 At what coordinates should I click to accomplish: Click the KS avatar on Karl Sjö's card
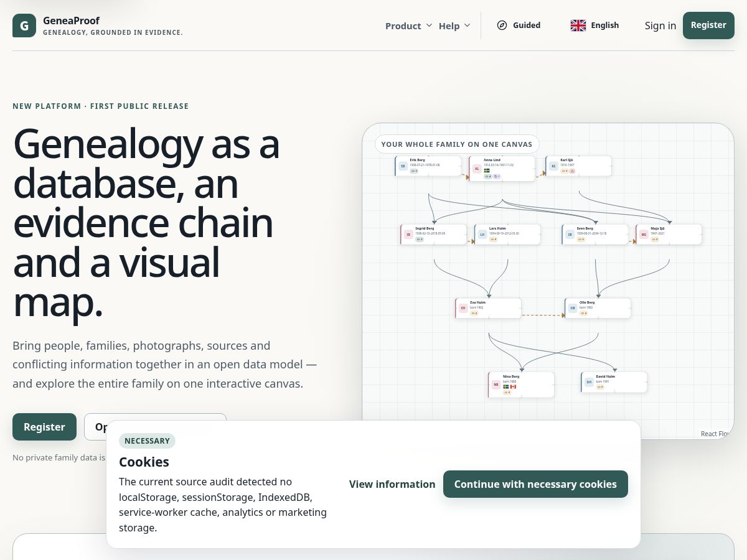553,166
